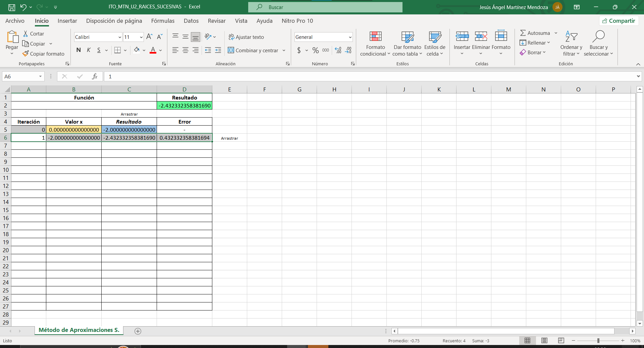Align text to the top

click(175, 37)
